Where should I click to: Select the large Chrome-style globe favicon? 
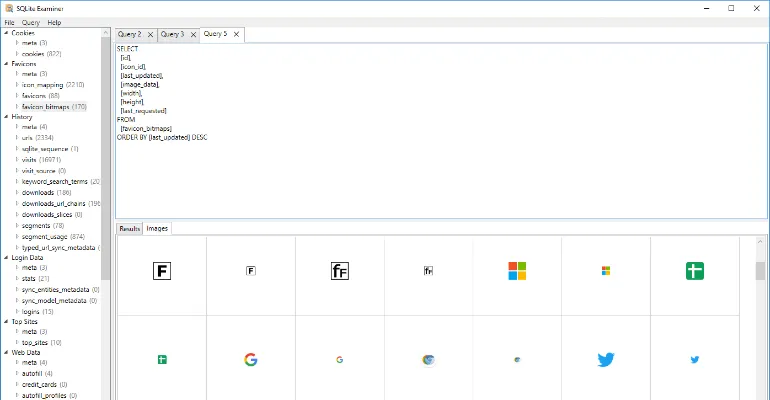click(x=428, y=360)
